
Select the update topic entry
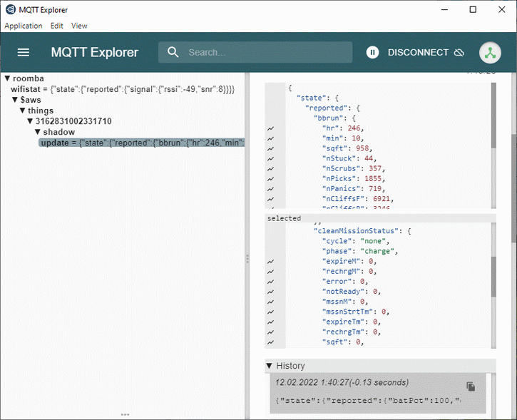click(142, 143)
